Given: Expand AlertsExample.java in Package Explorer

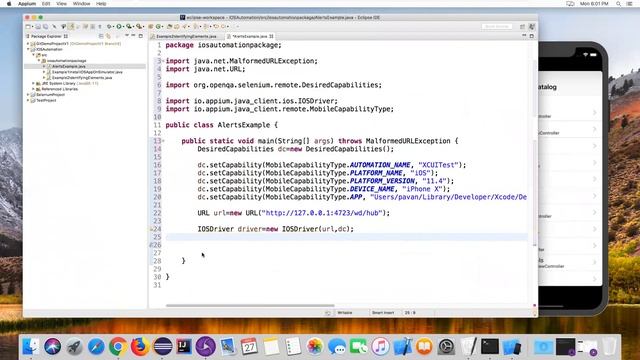Looking at the screenshot, I should pos(44,66).
